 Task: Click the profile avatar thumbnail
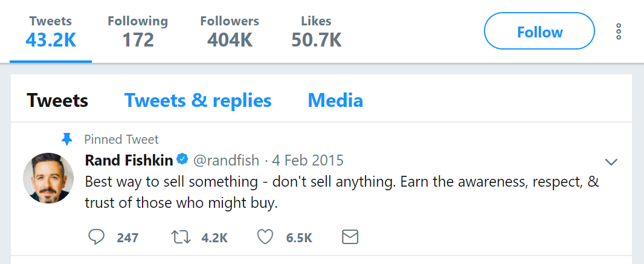[48, 178]
